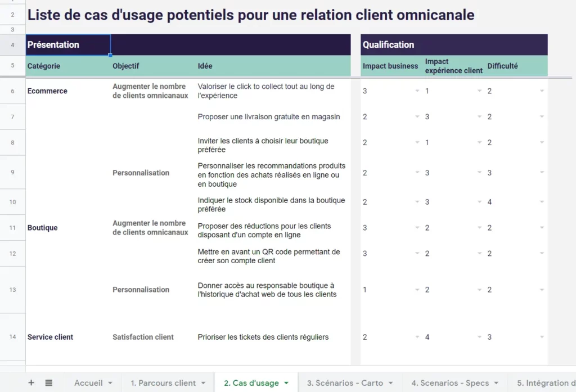Image resolution: width=576 pixels, height=392 pixels.
Task: Select Personnalisation cell in row 13
Action: 153,290
